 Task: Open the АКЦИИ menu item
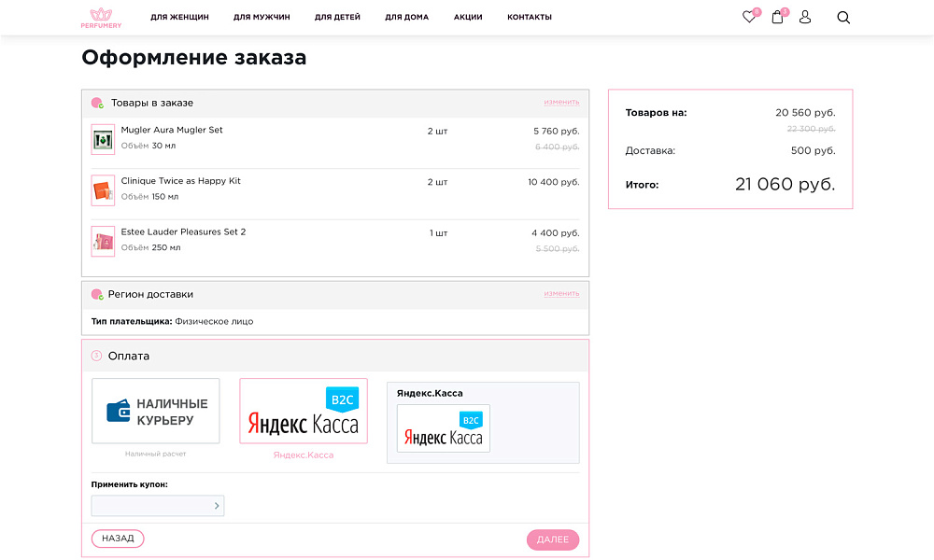pos(467,17)
